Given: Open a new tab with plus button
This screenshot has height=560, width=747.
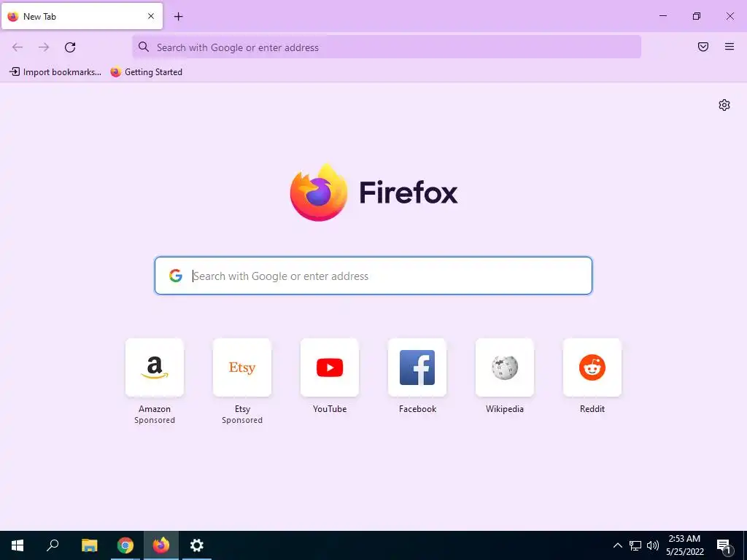Looking at the screenshot, I should 178,17.
